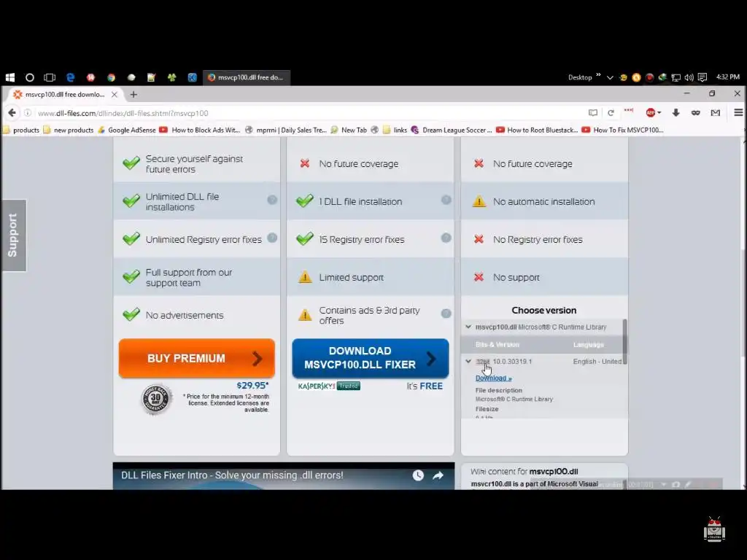Close the msvcp100.dll browser tab
Viewport: 747px width, 560px height.
115,94
